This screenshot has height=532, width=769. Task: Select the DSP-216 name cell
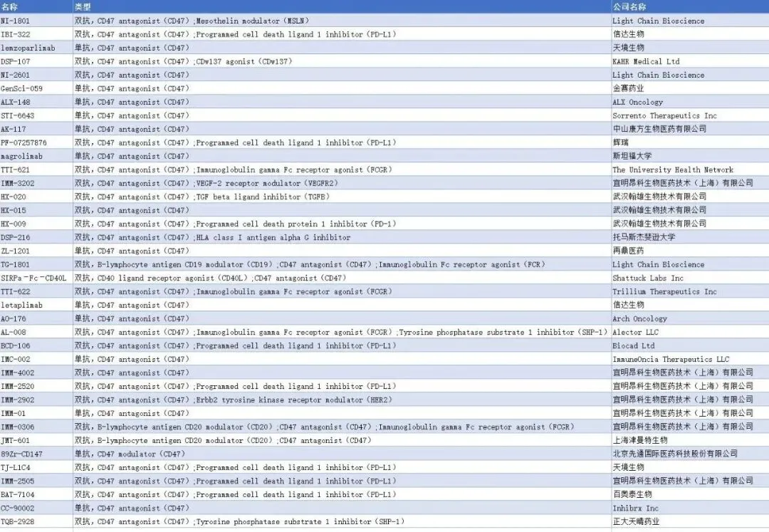point(36,237)
